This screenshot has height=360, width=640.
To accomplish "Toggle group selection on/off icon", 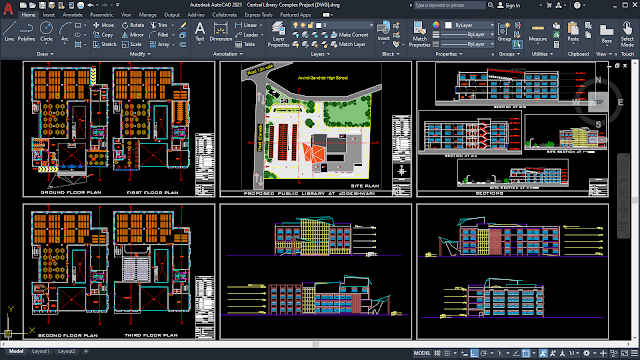I will pos(518,44).
